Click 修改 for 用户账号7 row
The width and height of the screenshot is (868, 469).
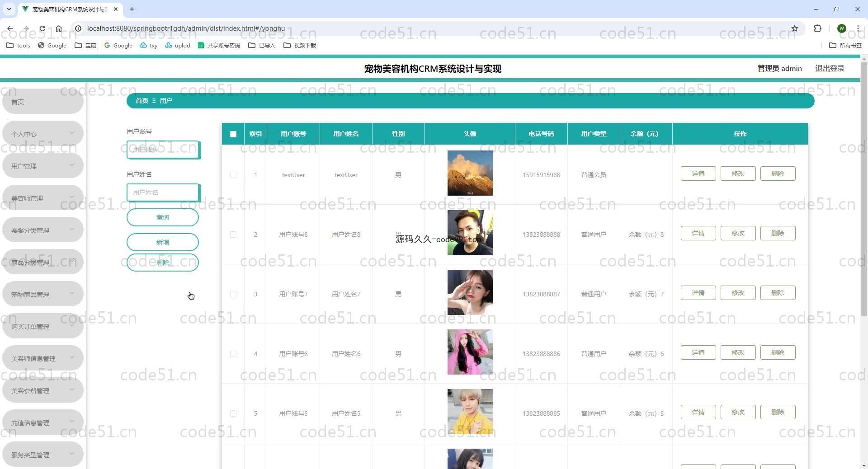coord(738,293)
